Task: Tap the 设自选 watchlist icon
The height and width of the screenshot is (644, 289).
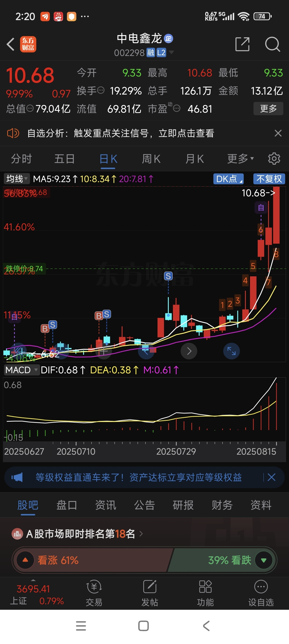Action: point(261,594)
